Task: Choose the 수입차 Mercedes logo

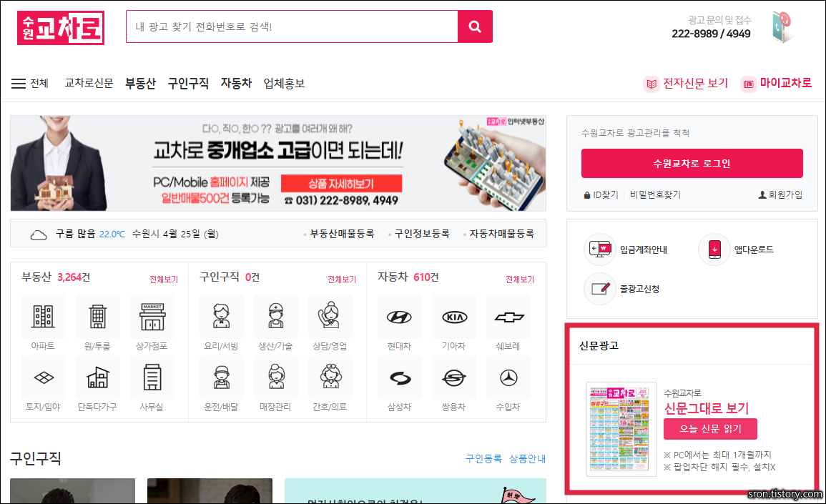Action: (508, 377)
